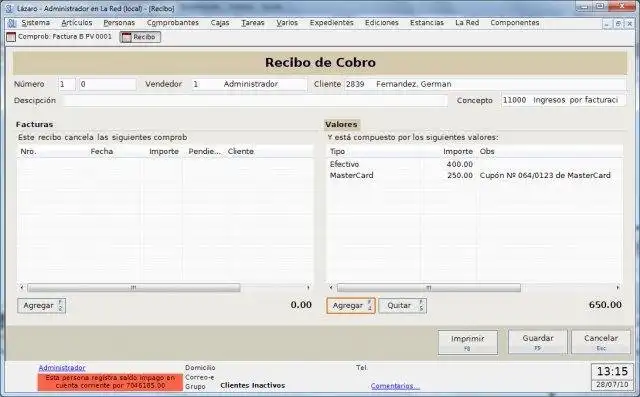
Task: Focus the Vendedor field
Action: pyautogui.click(x=249, y=84)
